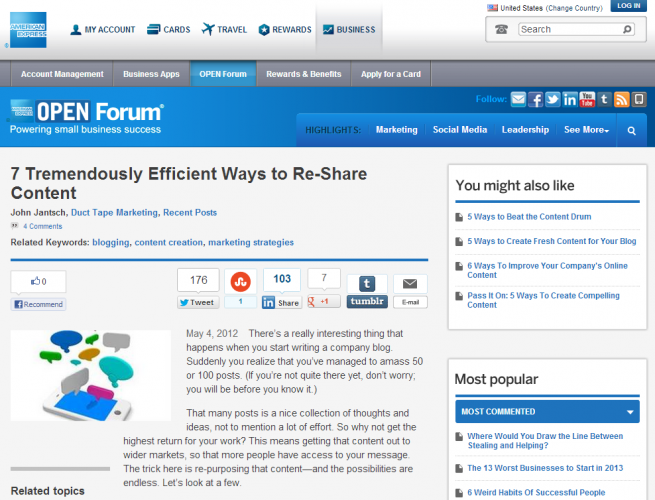Open the Change Country selector
Image resolution: width=655 pixels, height=500 pixels.
click(x=574, y=8)
